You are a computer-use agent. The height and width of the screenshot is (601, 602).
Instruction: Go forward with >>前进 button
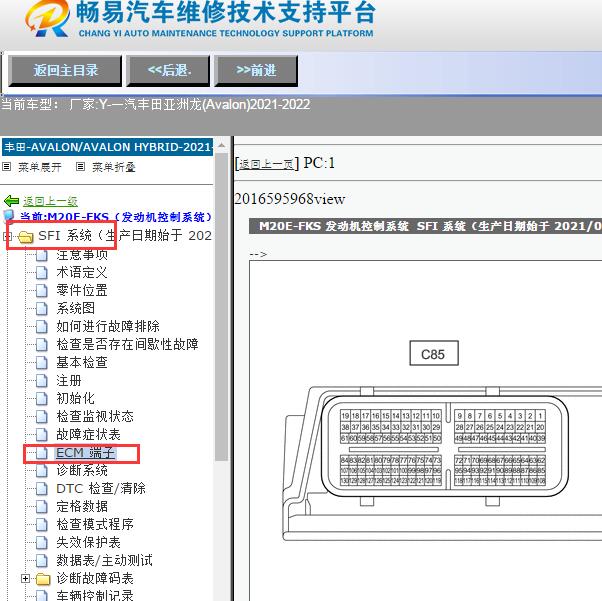(x=256, y=71)
